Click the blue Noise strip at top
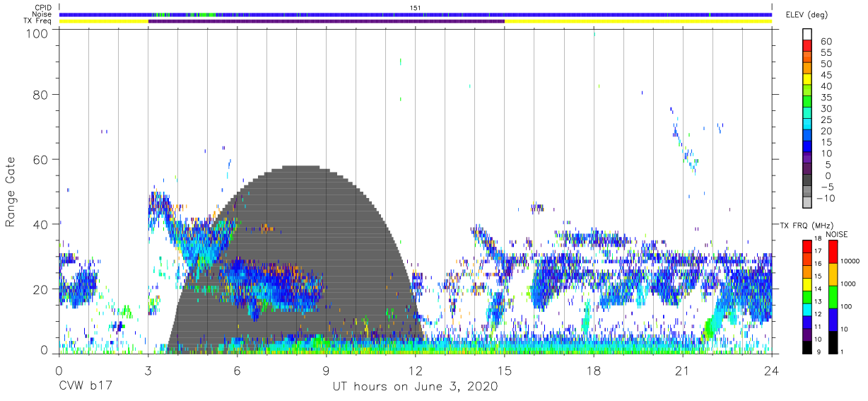868x401 pixels. click(x=416, y=14)
